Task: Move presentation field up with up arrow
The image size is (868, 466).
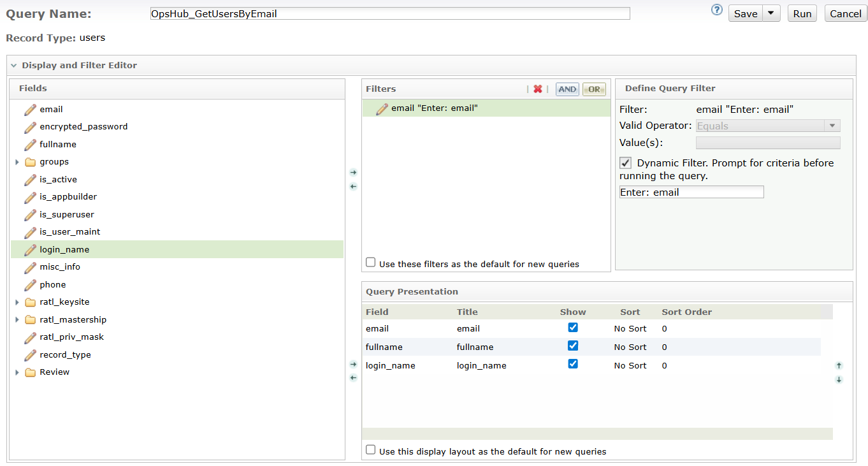Action: coord(839,366)
